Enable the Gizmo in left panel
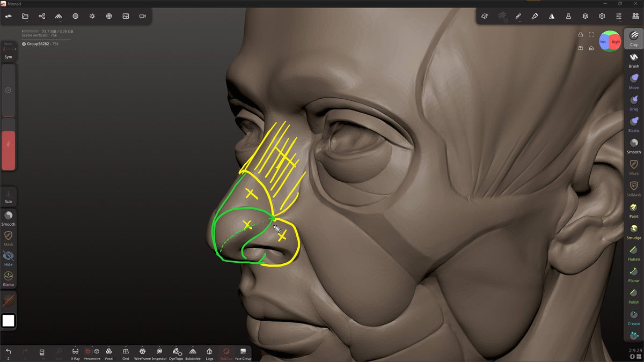644x362 pixels. click(8, 278)
